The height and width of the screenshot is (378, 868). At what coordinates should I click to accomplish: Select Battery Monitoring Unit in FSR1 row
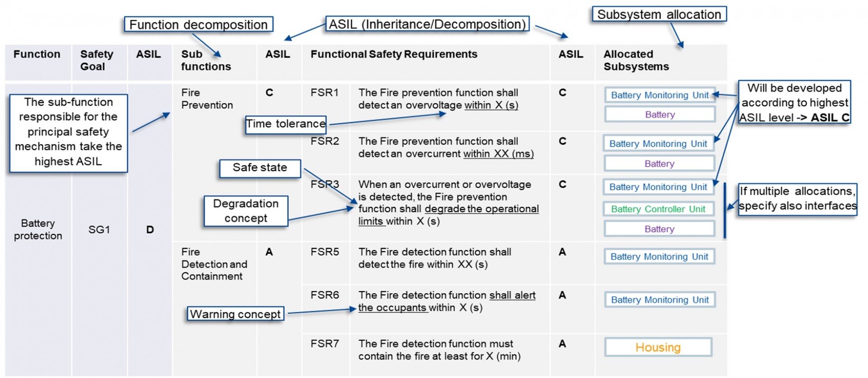click(660, 95)
